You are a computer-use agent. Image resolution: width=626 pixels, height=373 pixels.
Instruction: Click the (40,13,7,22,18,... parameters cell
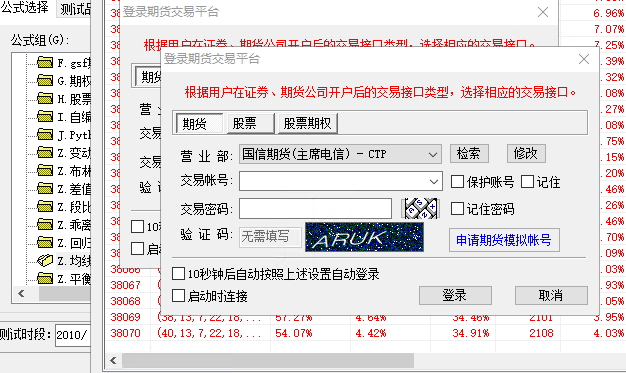click(209, 333)
